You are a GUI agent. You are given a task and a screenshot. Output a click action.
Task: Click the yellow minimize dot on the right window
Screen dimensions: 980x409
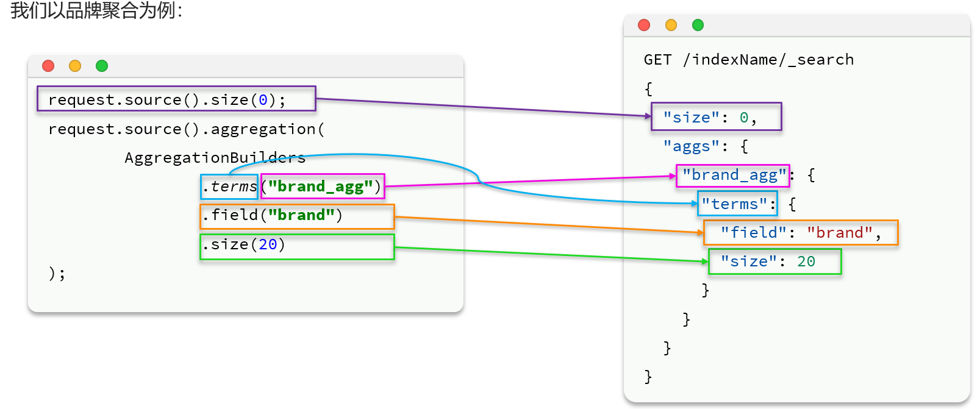click(x=671, y=25)
